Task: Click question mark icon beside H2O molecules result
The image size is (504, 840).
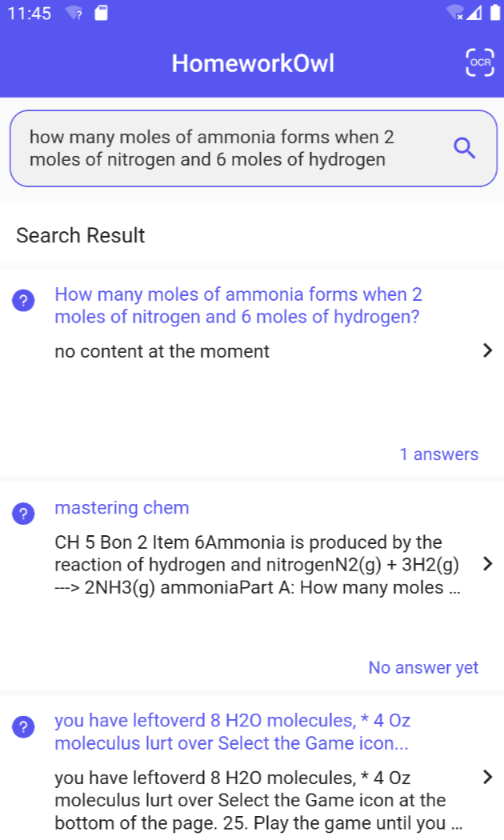Action: tap(24, 727)
